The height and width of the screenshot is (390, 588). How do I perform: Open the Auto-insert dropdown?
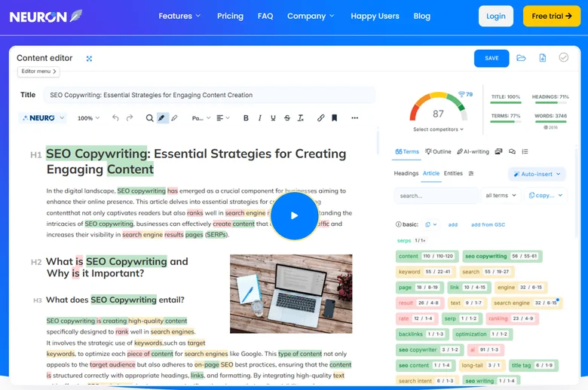537,174
